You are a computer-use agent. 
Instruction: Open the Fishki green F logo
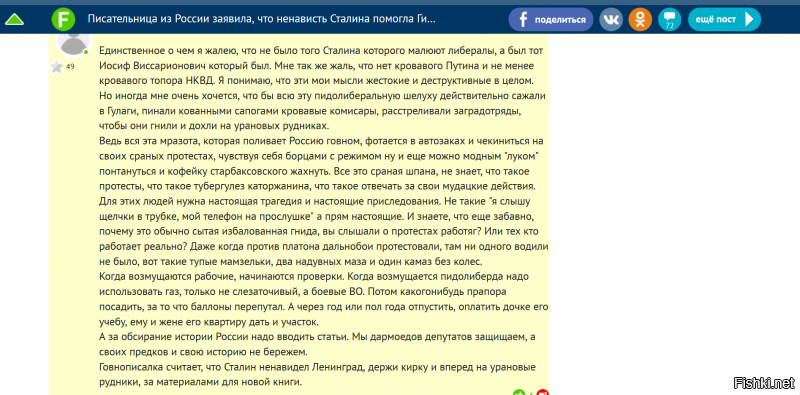click(64, 19)
